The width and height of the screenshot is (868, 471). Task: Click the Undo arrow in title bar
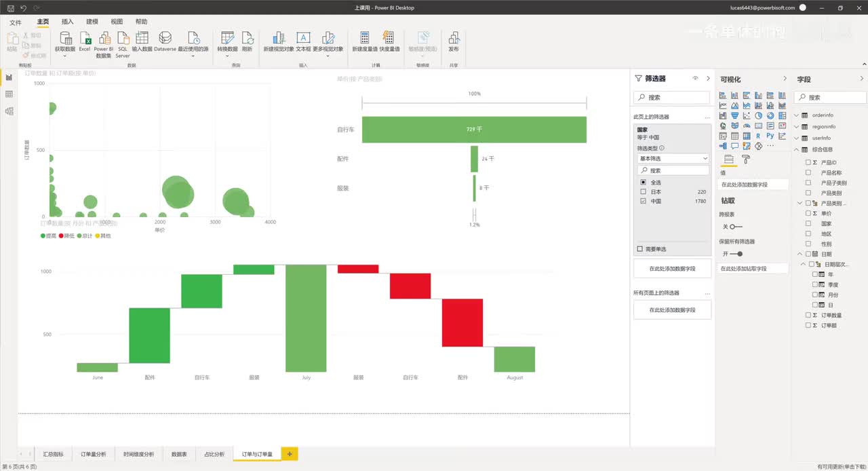[x=22, y=7]
